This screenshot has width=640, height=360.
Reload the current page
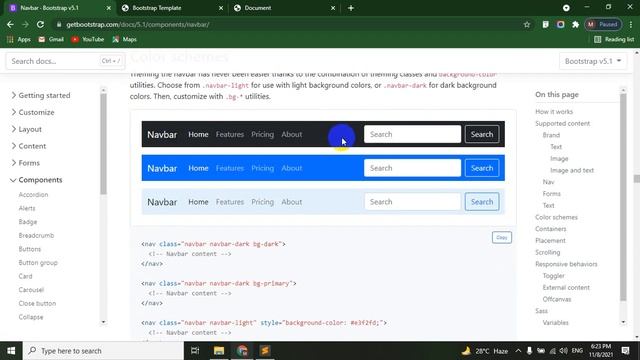(x=40, y=24)
